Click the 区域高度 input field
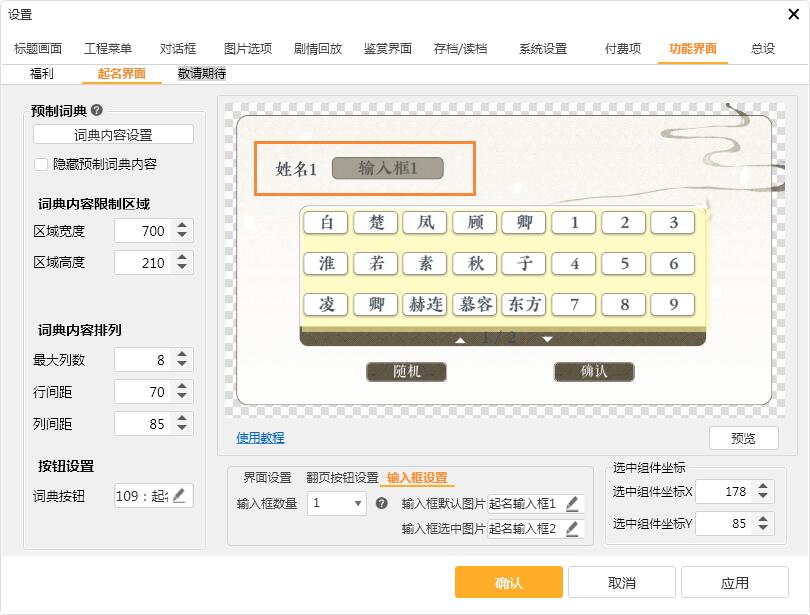The image size is (810, 615). click(x=142, y=263)
